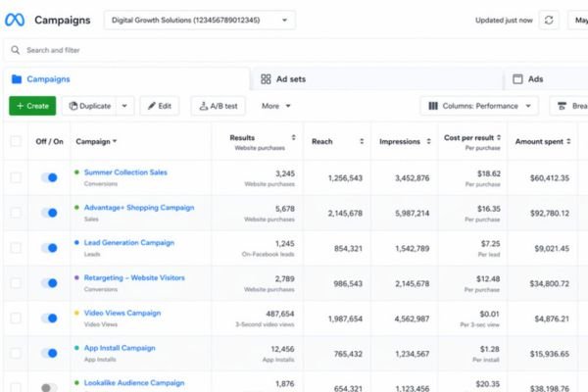Viewport: 588px width, 392px height.
Task: Turn off Summer Collection Sales campaign toggle
Action: tap(49, 177)
